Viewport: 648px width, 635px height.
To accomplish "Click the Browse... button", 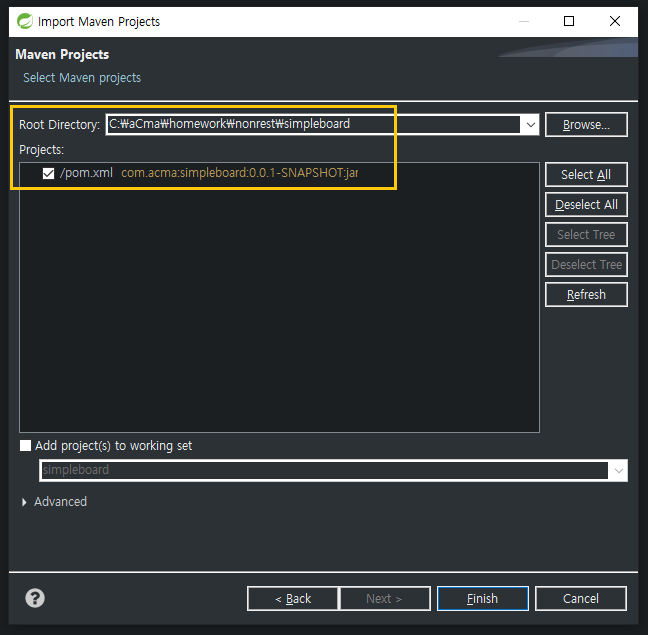I will (586, 124).
